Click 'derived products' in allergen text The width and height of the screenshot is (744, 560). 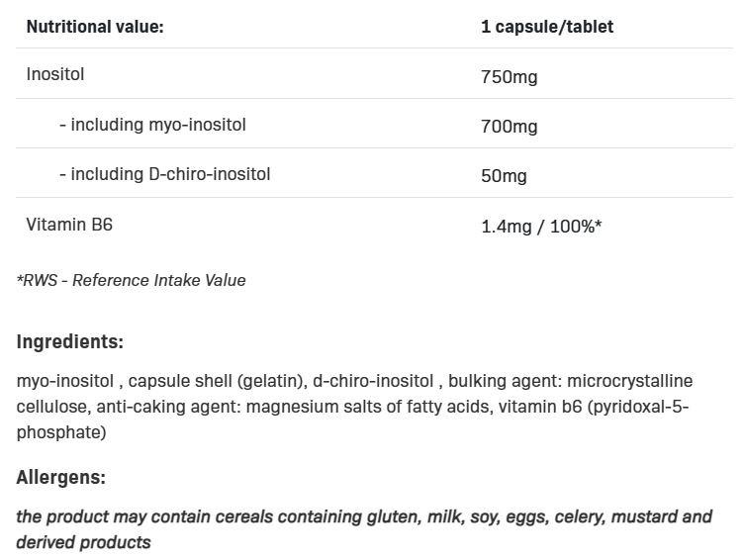click(83, 542)
